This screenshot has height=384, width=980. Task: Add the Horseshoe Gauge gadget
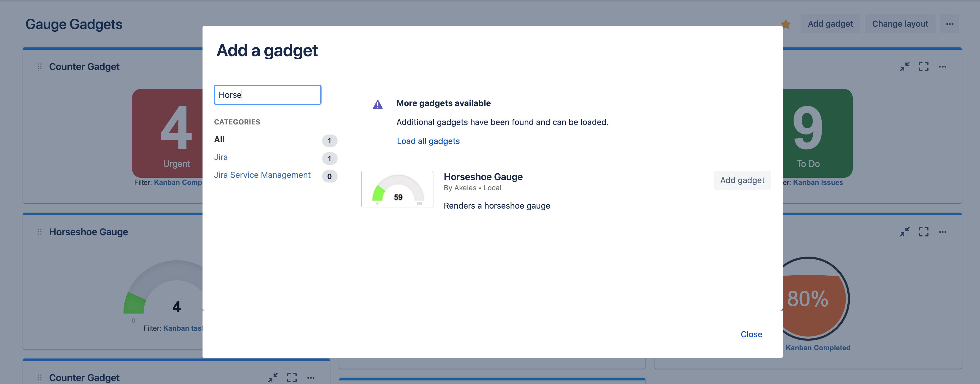pos(742,180)
